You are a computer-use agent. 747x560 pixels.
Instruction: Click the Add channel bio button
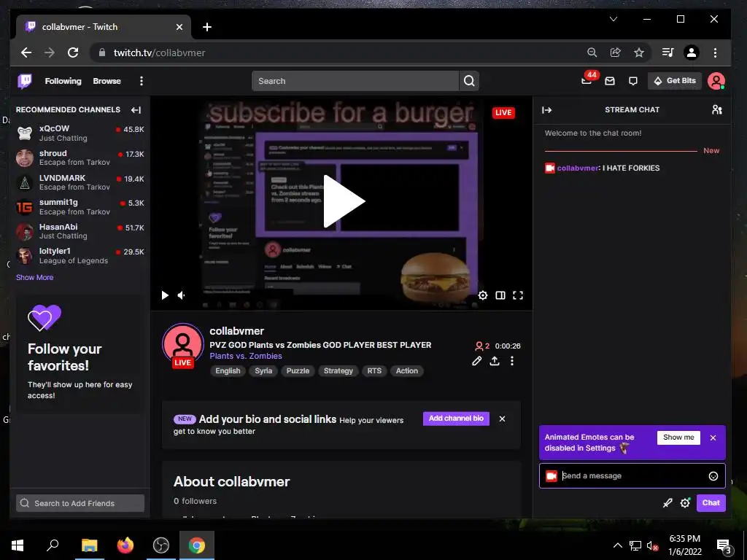456,419
